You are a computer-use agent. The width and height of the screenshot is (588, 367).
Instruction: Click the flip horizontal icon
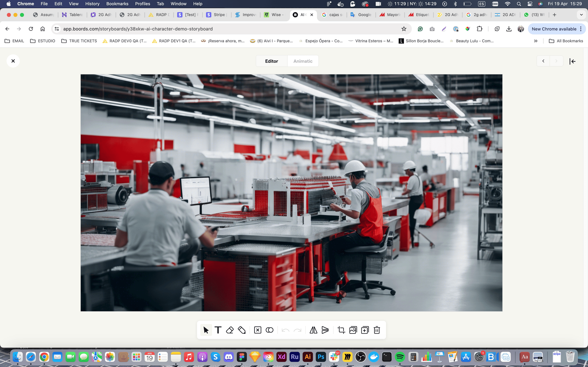click(x=313, y=330)
